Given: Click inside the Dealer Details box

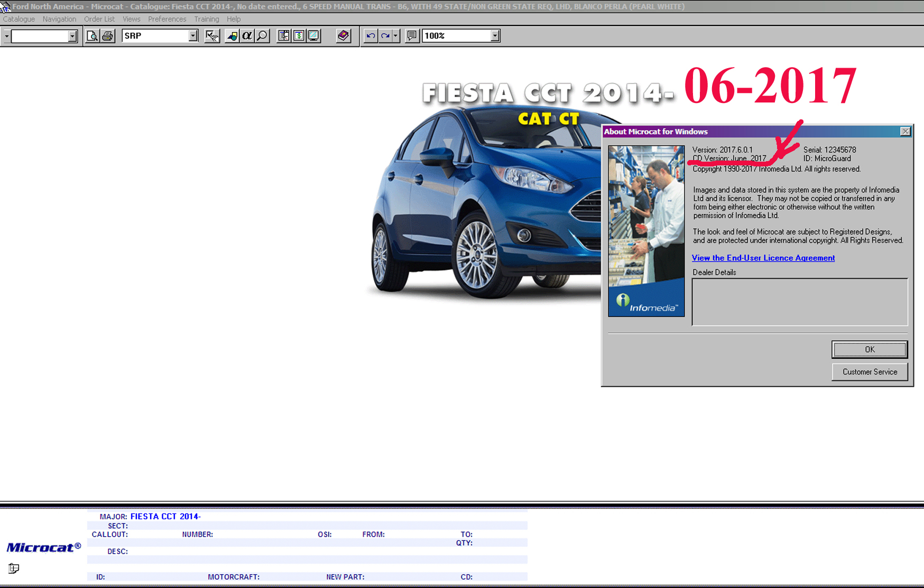Looking at the screenshot, I should tap(799, 302).
